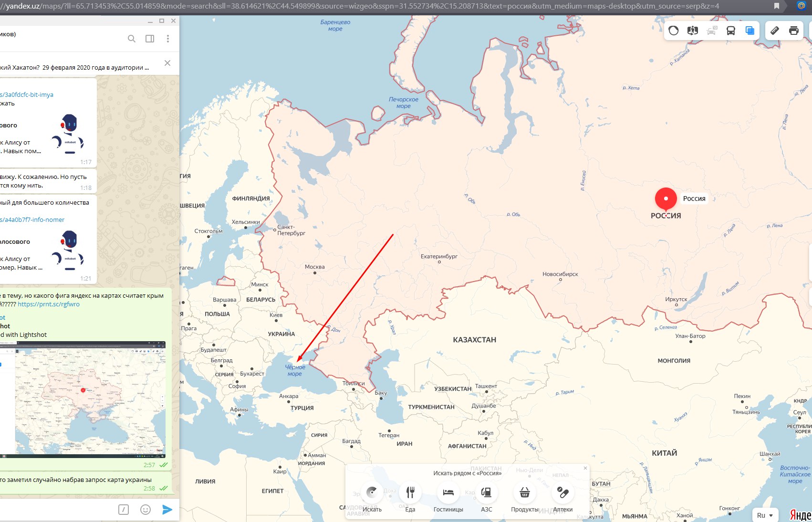This screenshot has width=812, height=522.
Task: Find pharmacies with Аптеки pill icon
Action: click(563, 492)
